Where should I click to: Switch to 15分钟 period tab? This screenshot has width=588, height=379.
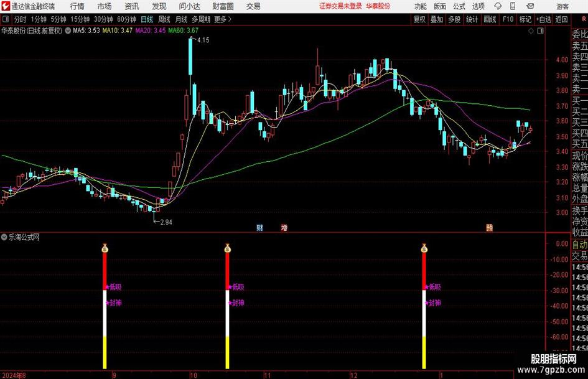tap(80, 19)
